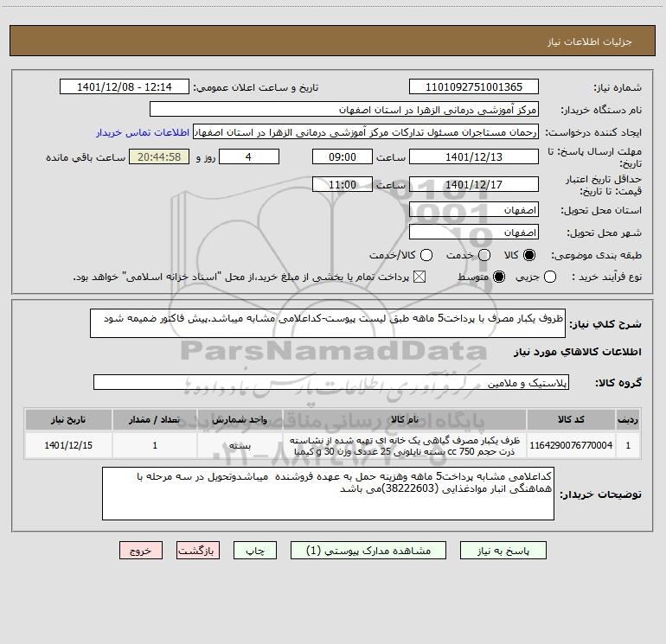Image resolution: width=666 pixels, height=644 pixels.
Task: Open مشاهده مدارک پیوستی (1) button
Action: tap(368, 551)
